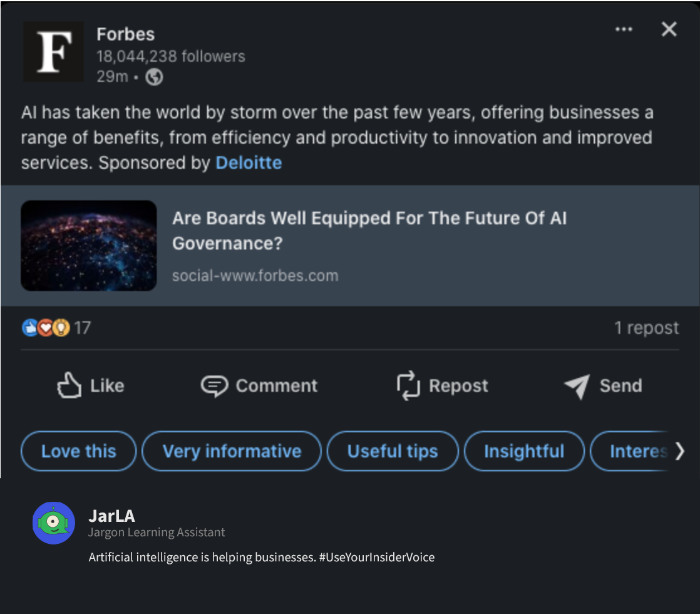Choose the 'Insightful' quick reply

point(524,451)
